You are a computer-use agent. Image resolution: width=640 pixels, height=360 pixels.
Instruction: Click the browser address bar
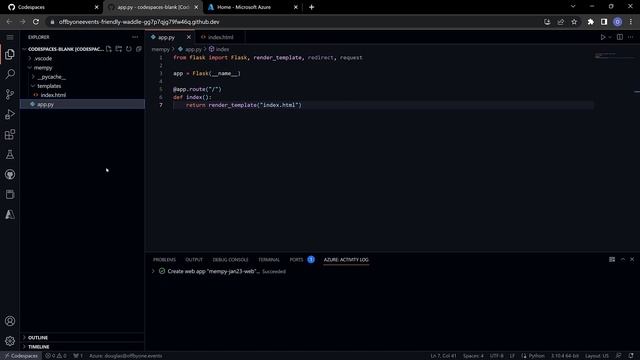point(298,22)
